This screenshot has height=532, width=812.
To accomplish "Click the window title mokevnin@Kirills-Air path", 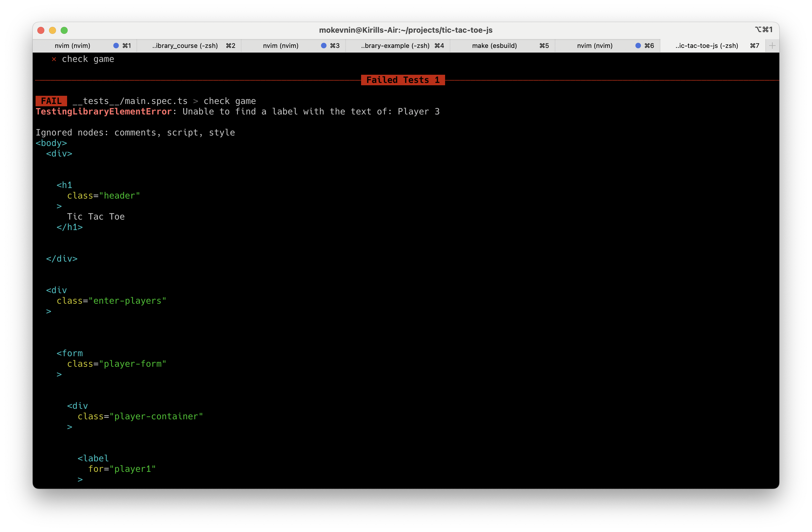I will pos(405,30).
